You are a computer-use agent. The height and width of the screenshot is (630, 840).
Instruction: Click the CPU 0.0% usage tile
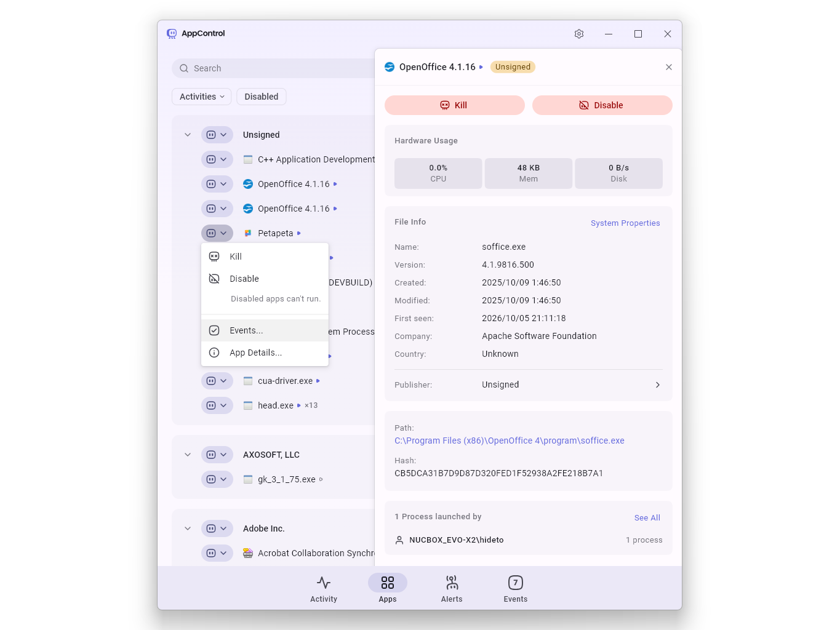(x=438, y=173)
